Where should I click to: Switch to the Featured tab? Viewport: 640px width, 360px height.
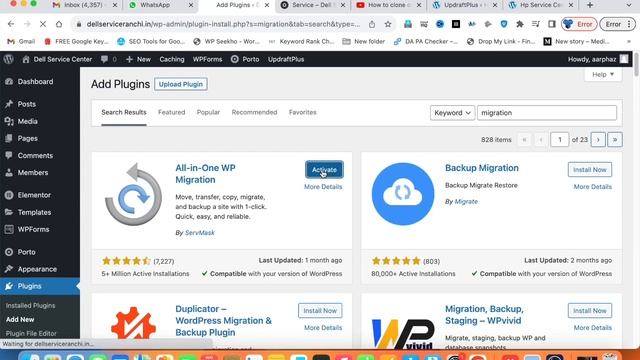pos(171,112)
